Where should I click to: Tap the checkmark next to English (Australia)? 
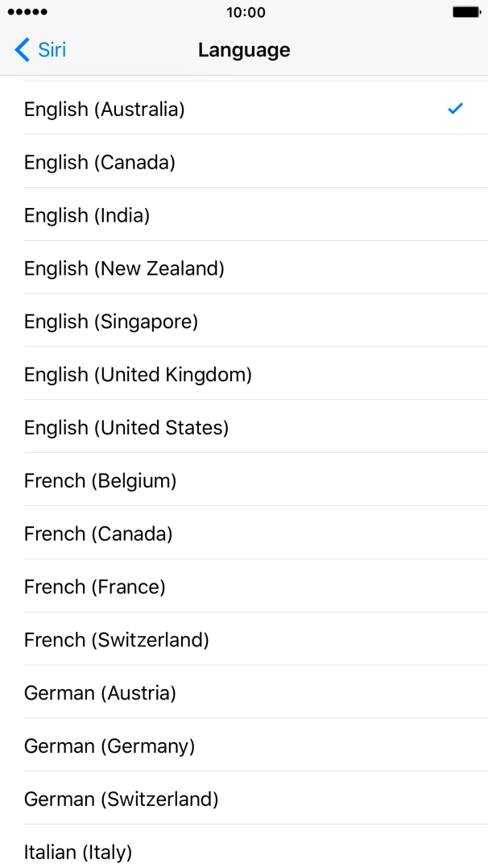pyautogui.click(x=455, y=108)
